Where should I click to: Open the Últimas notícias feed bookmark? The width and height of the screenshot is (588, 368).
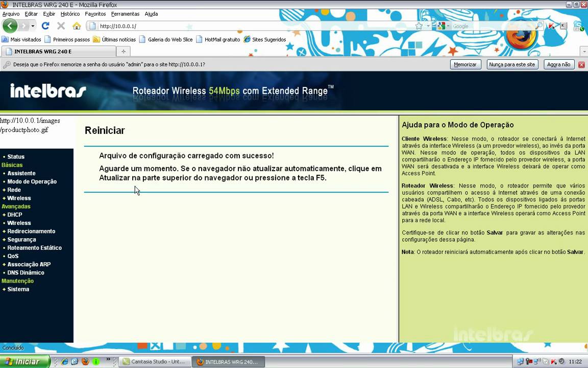click(x=114, y=39)
